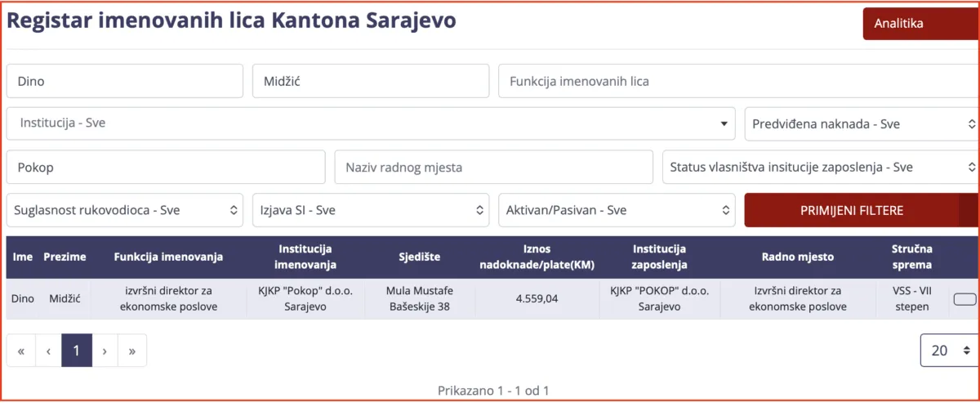Go to first page with double-left arrows
This screenshot has width=980, height=403.
[x=20, y=350]
